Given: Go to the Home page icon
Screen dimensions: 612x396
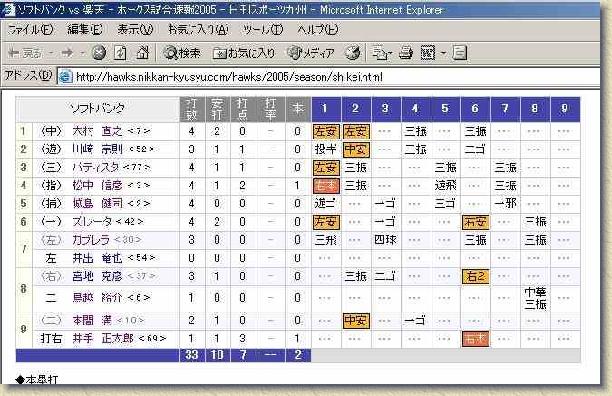Looking at the screenshot, I should (x=142, y=53).
